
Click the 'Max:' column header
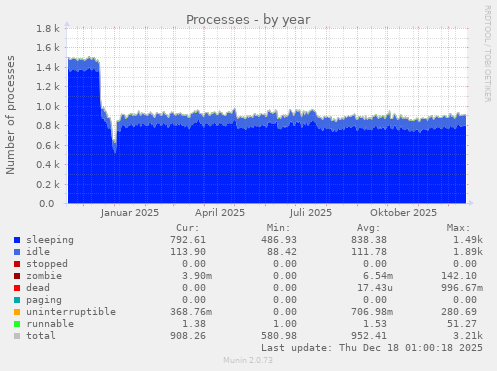[x=458, y=228]
